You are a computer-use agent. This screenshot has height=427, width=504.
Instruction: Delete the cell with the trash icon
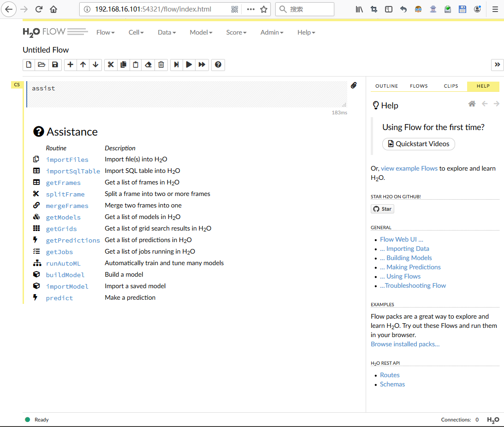(161, 65)
